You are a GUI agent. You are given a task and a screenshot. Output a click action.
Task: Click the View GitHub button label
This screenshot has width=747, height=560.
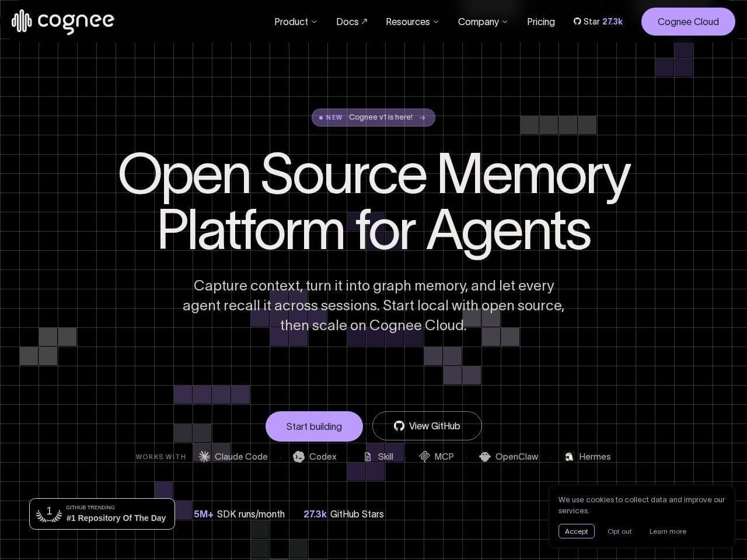[435, 426]
